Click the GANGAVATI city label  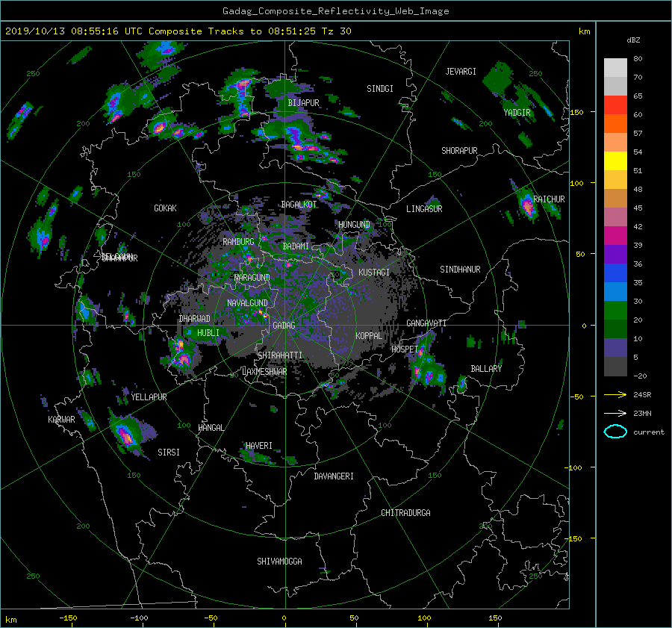[x=426, y=323]
